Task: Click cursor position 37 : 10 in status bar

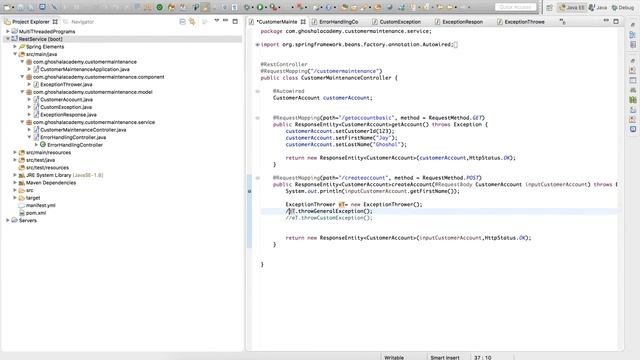Action: pyautogui.click(x=482, y=357)
